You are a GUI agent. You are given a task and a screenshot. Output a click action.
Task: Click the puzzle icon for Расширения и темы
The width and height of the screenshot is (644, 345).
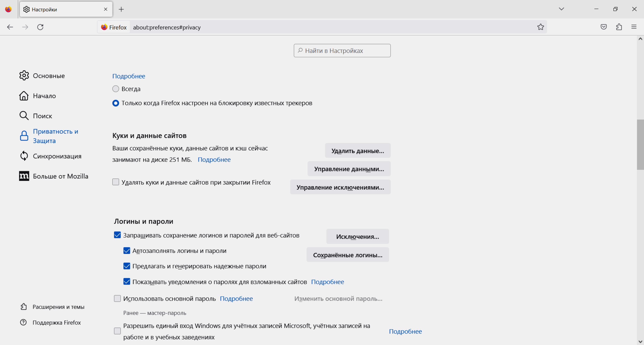[x=23, y=307]
